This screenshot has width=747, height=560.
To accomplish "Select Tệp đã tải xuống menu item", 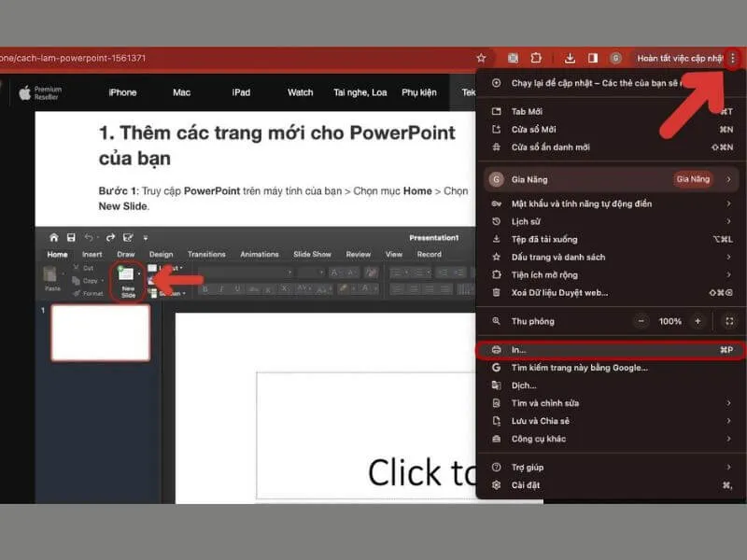I will (x=612, y=239).
